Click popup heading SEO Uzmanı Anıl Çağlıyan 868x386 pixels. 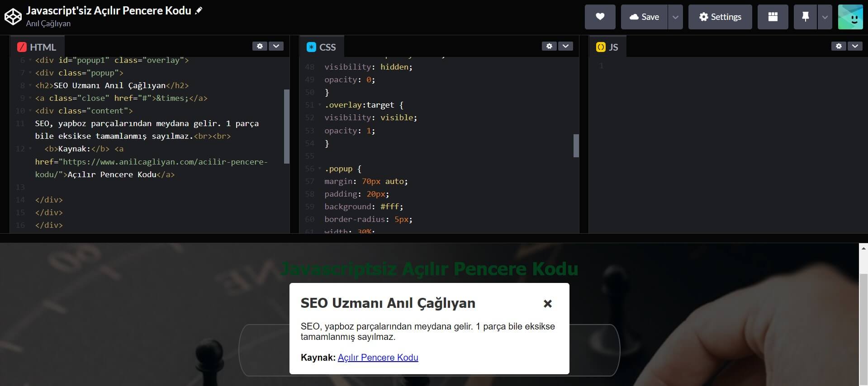pyautogui.click(x=388, y=303)
